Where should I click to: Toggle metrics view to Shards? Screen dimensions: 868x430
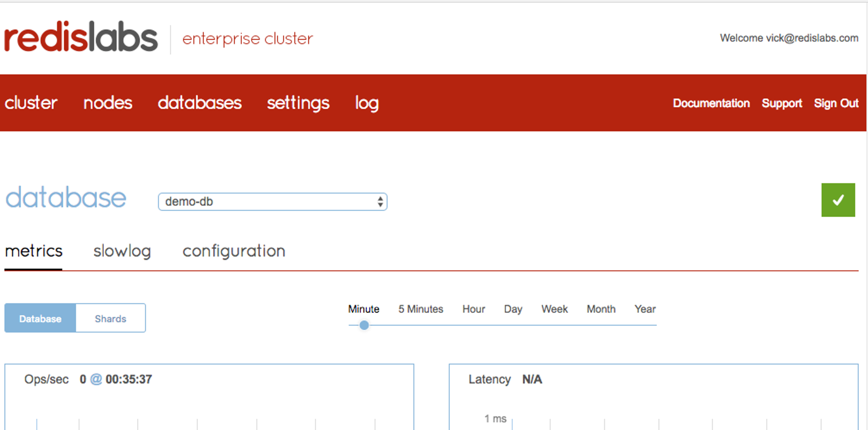[111, 318]
